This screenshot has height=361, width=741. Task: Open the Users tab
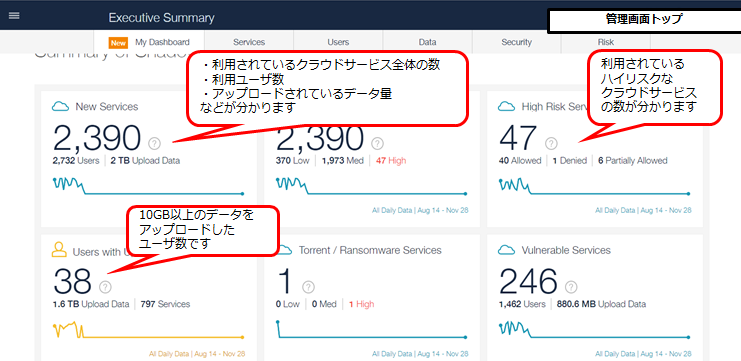click(338, 42)
